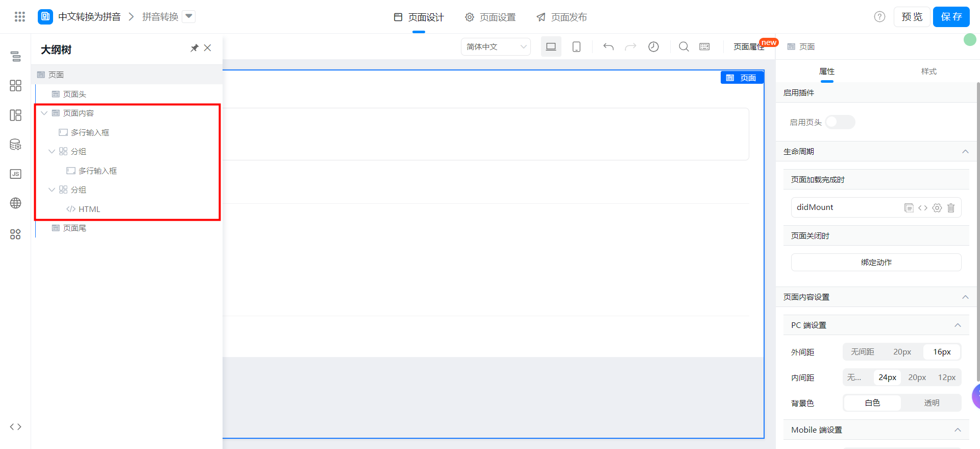Open the JS panel in sidebar
The height and width of the screenshot is (449, 980).
pyautogui.click(x=16, y=174)
